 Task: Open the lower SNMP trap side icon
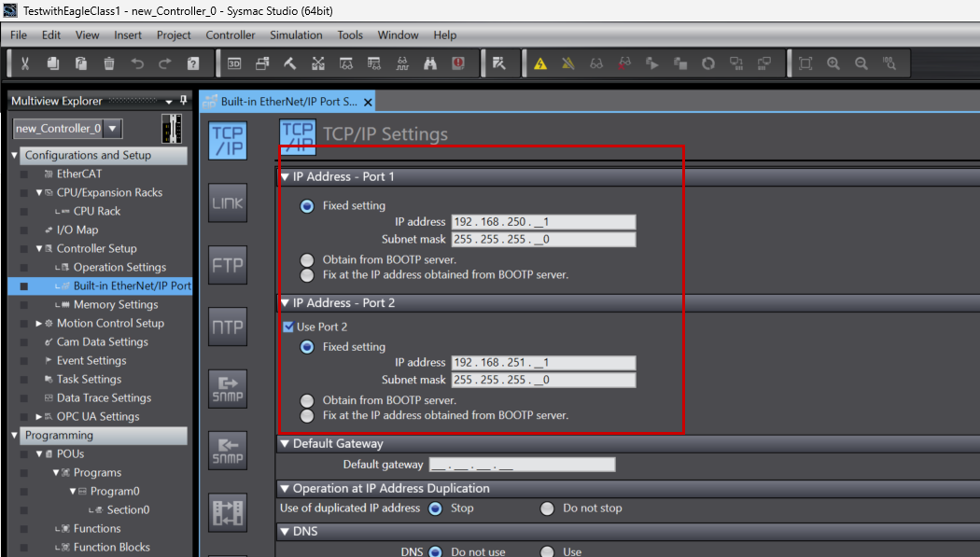click(228, 451)
